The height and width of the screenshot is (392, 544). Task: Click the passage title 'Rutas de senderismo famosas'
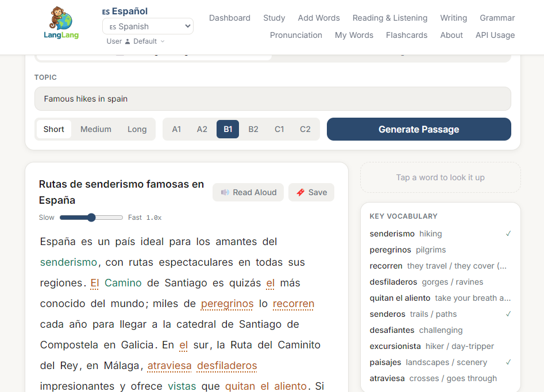click(x=121, y=192)
